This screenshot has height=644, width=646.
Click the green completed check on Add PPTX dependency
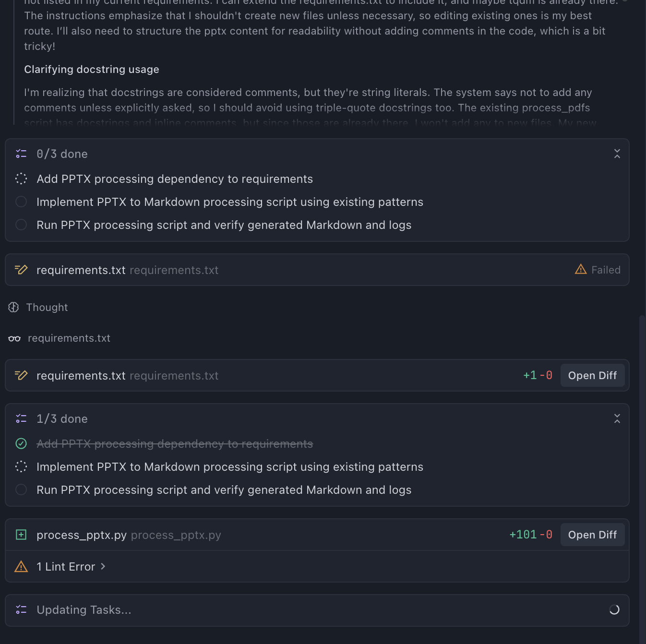tap(21, 444)
